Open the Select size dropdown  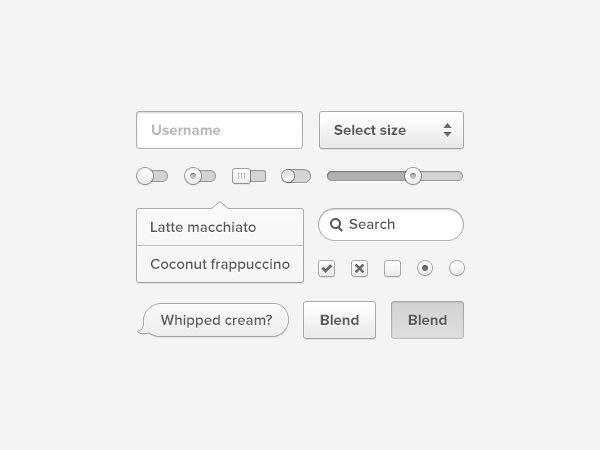tap(391, 130)
